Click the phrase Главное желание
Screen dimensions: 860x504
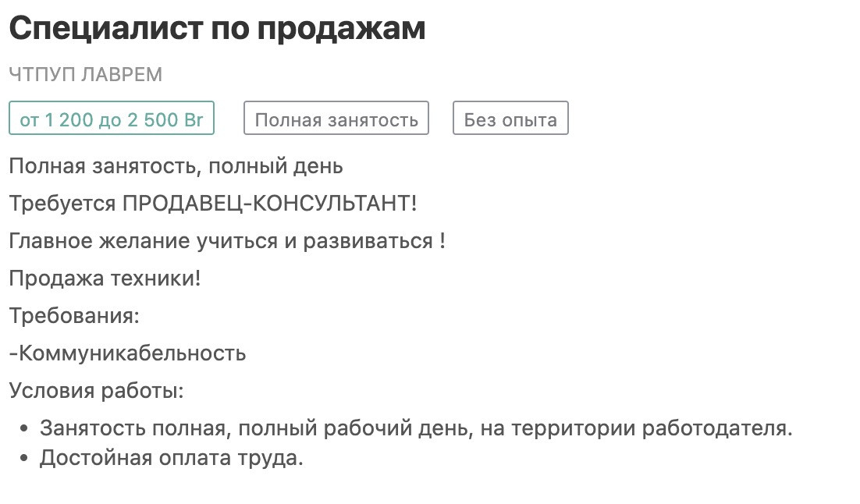click(x=99, y=241)
